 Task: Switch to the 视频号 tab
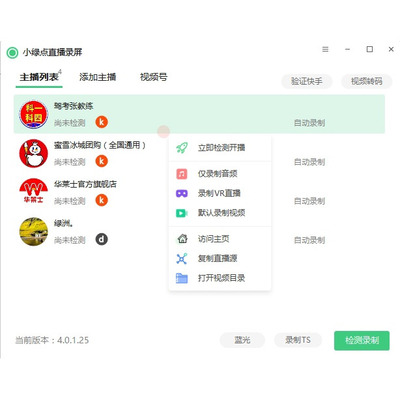coord(153,77)
